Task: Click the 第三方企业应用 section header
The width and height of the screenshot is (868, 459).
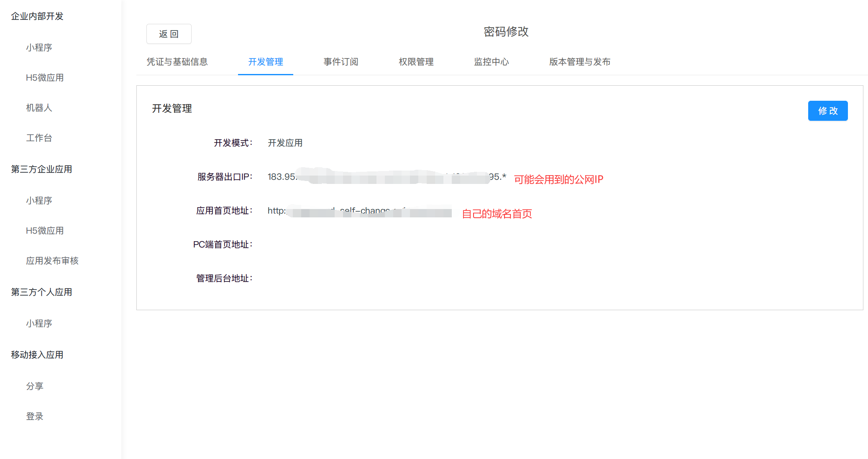Action: pyautogui.click(x=41, y=169)
